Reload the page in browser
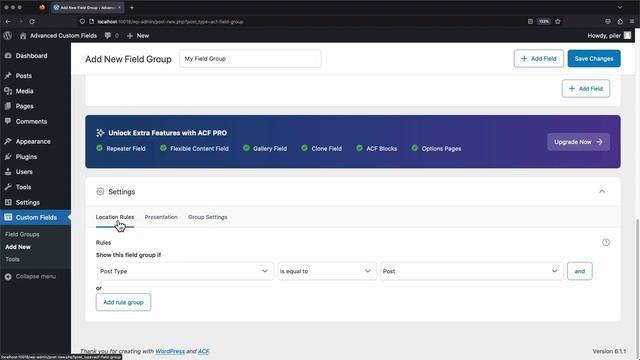The width and height of the screenshot is (640, 360). [x=32, y=21]
